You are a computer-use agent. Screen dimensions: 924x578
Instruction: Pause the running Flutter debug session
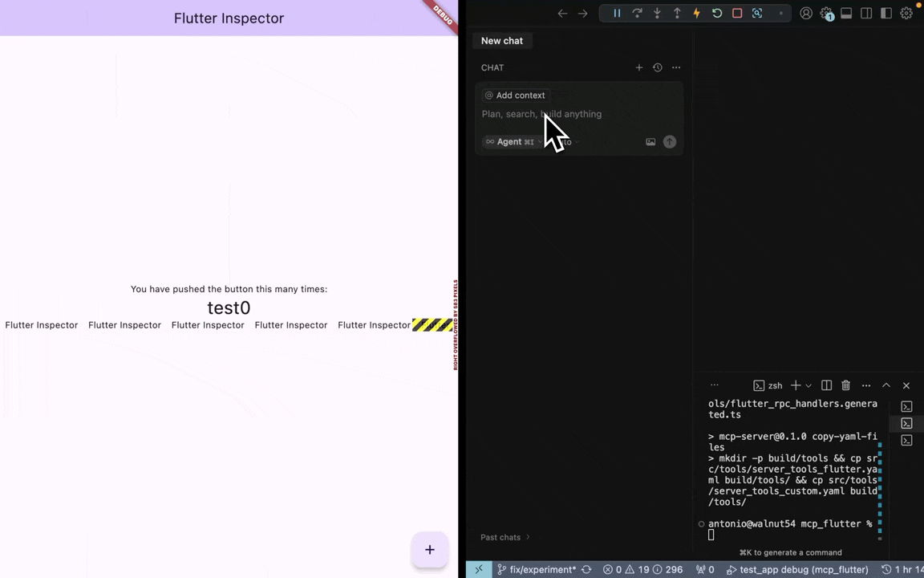(x=617, y=13)
